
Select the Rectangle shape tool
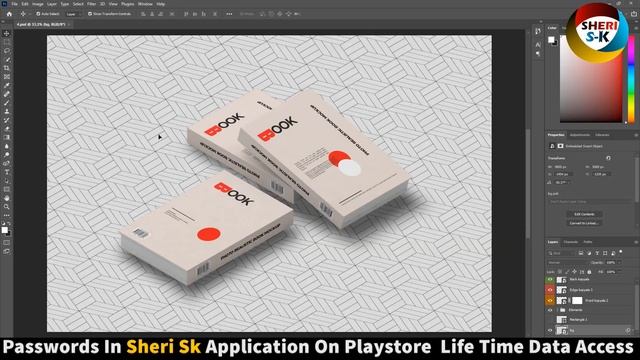[x=7, y=189]
